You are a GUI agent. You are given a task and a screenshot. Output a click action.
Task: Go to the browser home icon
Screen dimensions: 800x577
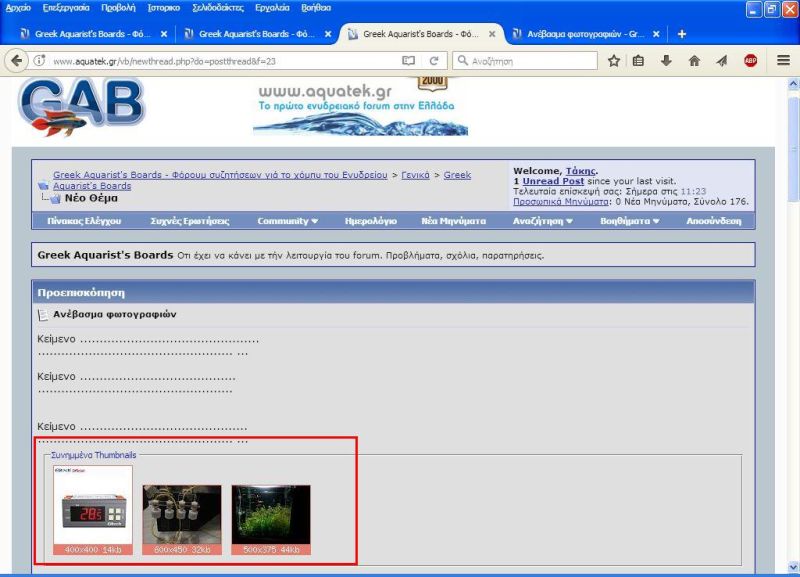pyautogui.click(x=694, y=60)
